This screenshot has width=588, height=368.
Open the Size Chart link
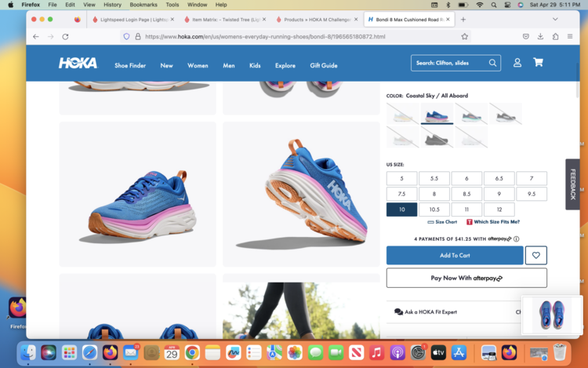pos(442,222)
